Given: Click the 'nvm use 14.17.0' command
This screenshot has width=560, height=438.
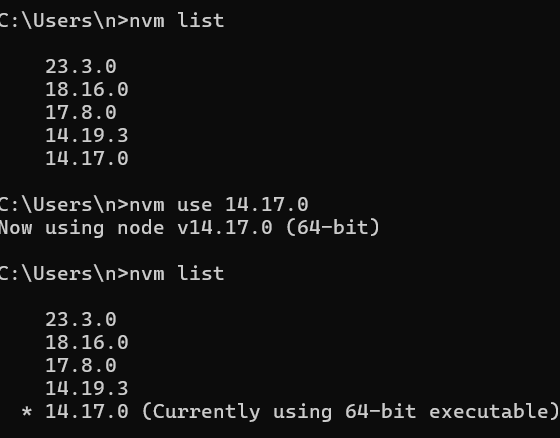Looking at the screenshot, I should coord(219,204).
